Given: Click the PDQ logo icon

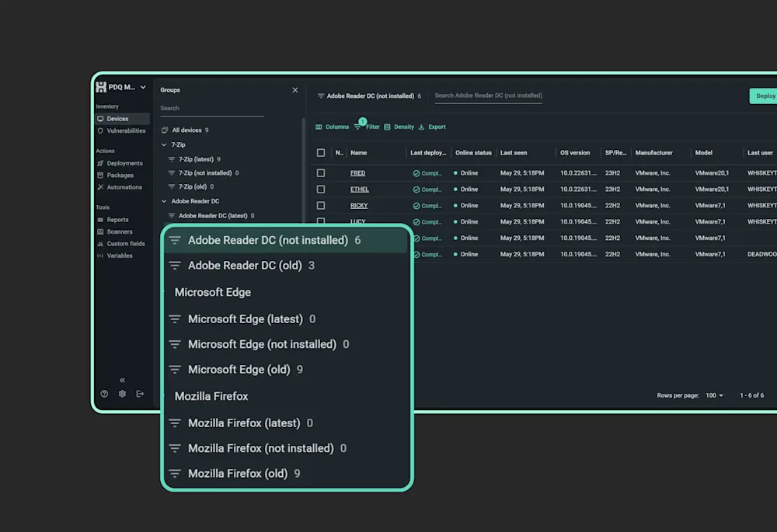Looking at the screenshot, I should tap(101, 87).
